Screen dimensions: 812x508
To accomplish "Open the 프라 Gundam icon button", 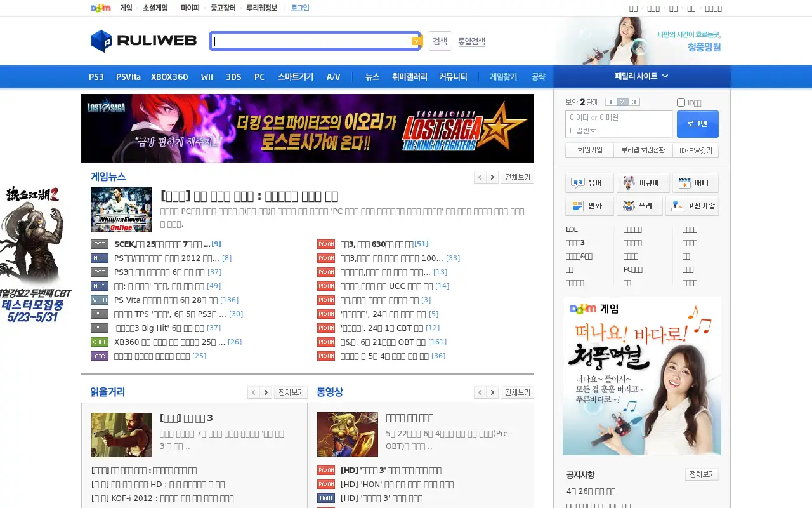I will point(639,206).
